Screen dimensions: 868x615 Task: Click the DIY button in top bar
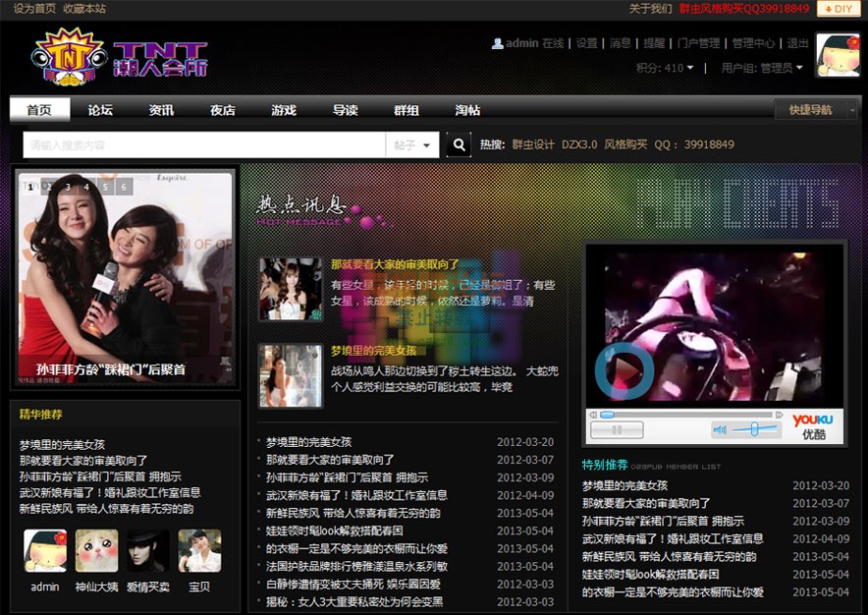(x=838, y=9)
